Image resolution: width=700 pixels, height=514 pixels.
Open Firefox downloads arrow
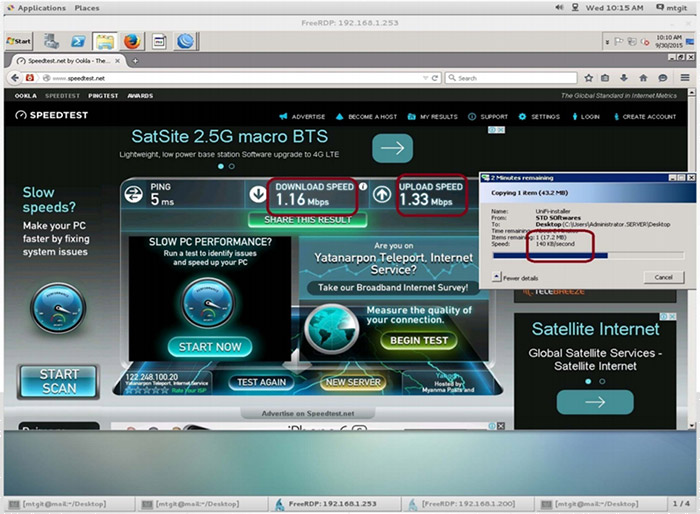(624, 78)
